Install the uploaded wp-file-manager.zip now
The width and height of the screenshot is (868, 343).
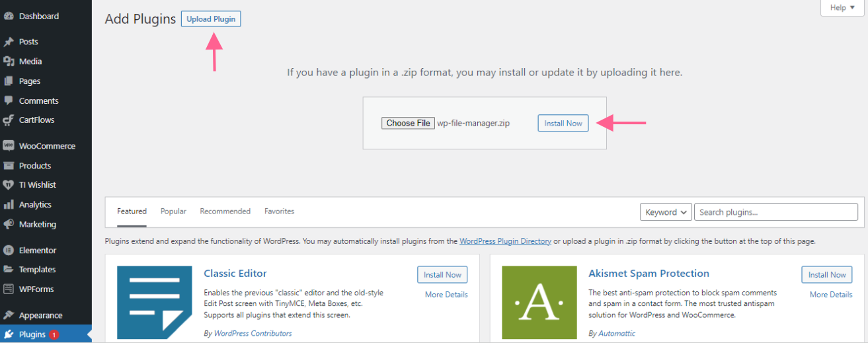click(563, 123)
